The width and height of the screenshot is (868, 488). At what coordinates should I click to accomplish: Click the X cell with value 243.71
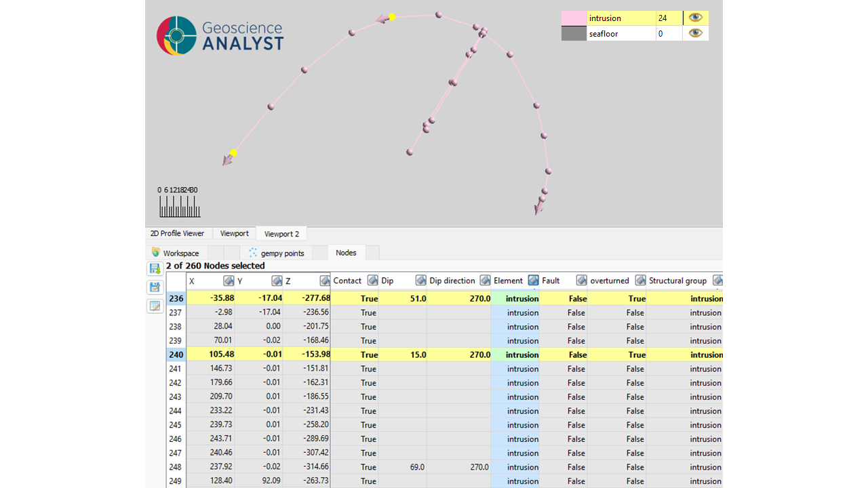(x=211, y=439)
